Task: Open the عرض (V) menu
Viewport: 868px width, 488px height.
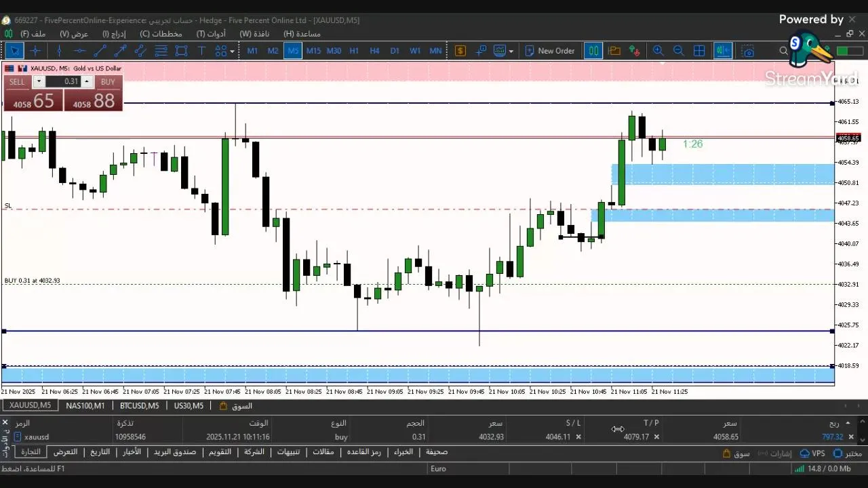Action: 74,34
